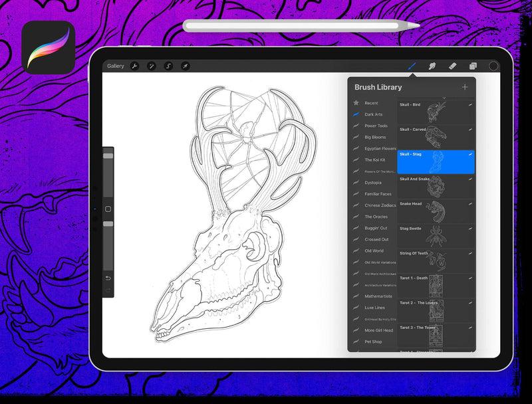Activate the Selection tool
Screen dimensions: 532x404
[x=168, y=66]
